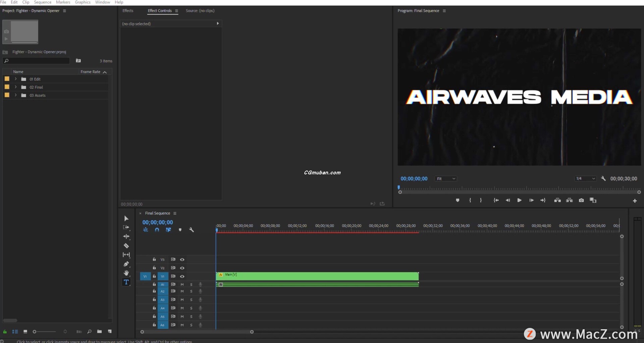Viewport: 644px width, 343px height.
Task: Open the Fit zoom level dropdown
Action: point(446,179)
